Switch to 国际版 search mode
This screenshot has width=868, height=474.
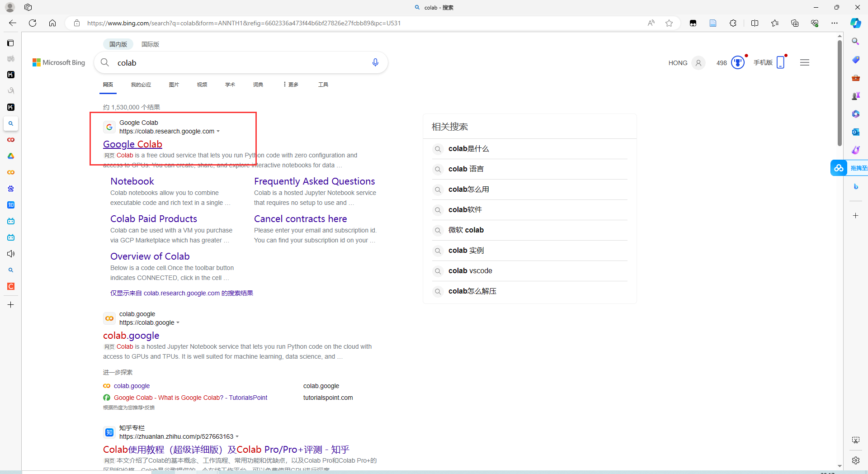(150, 44)
